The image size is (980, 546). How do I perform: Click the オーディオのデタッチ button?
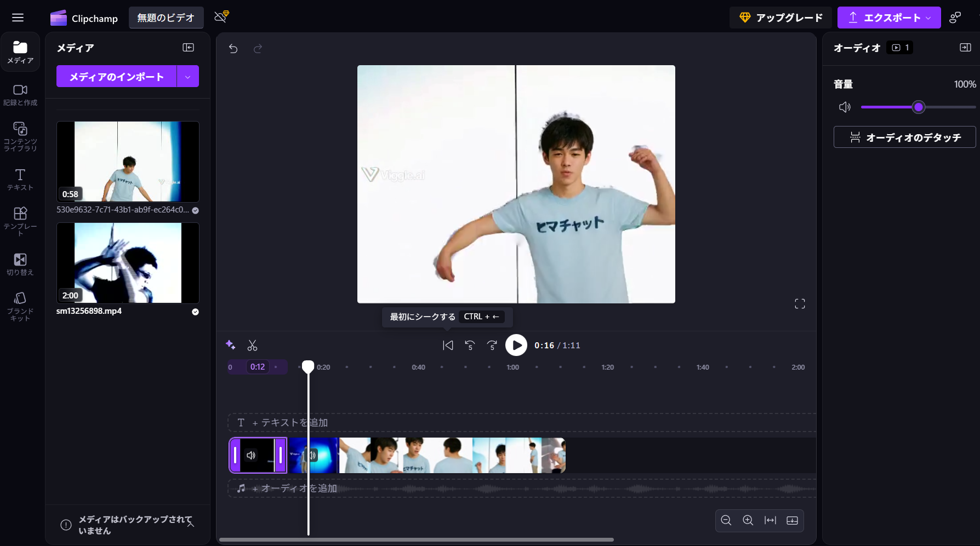(904, 137)
